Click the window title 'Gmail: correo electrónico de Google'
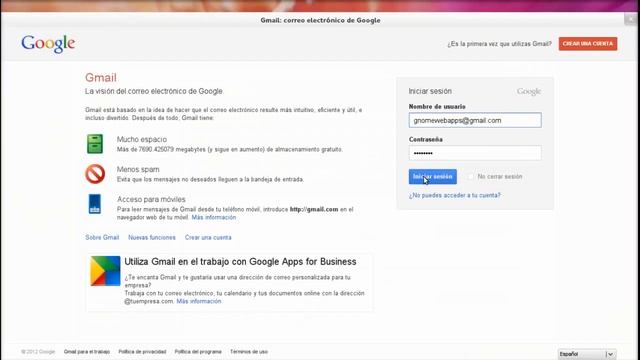The image size is (640, 360). (x=320, y=20)
